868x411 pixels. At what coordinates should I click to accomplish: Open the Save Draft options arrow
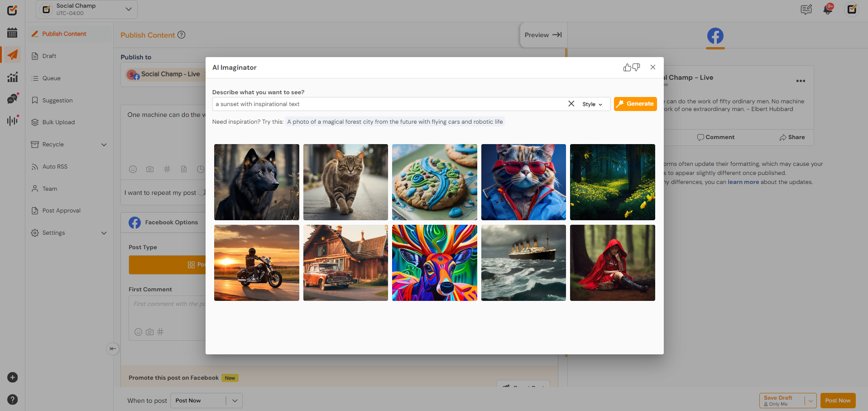(x=810, y=401)
